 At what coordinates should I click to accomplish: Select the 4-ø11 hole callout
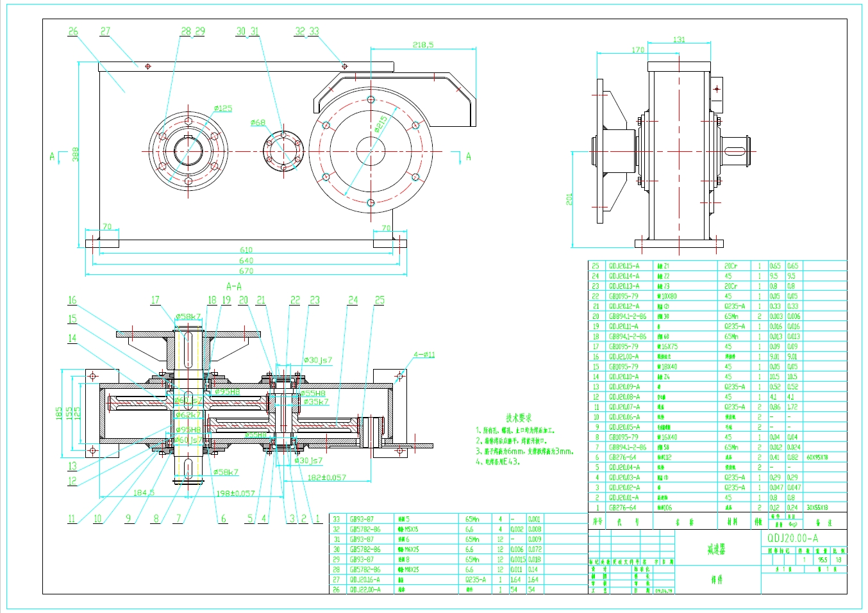coord(424,354)
